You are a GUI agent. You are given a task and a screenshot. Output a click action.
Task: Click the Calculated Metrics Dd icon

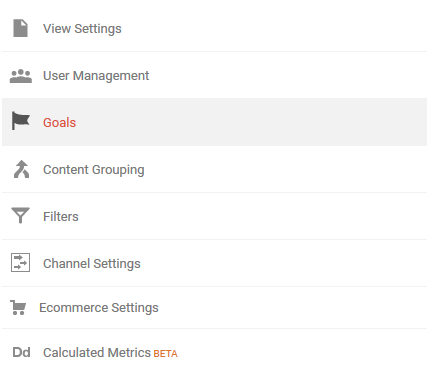21,352
